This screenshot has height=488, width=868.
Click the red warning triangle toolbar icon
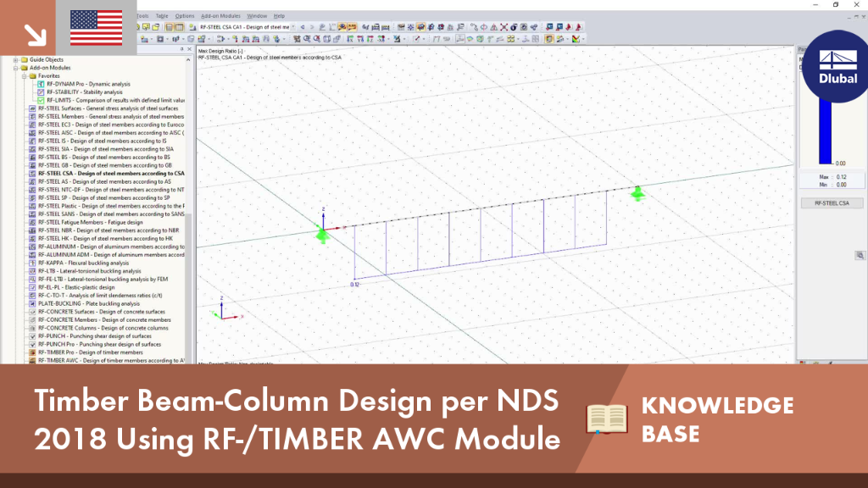pos(494,27)
